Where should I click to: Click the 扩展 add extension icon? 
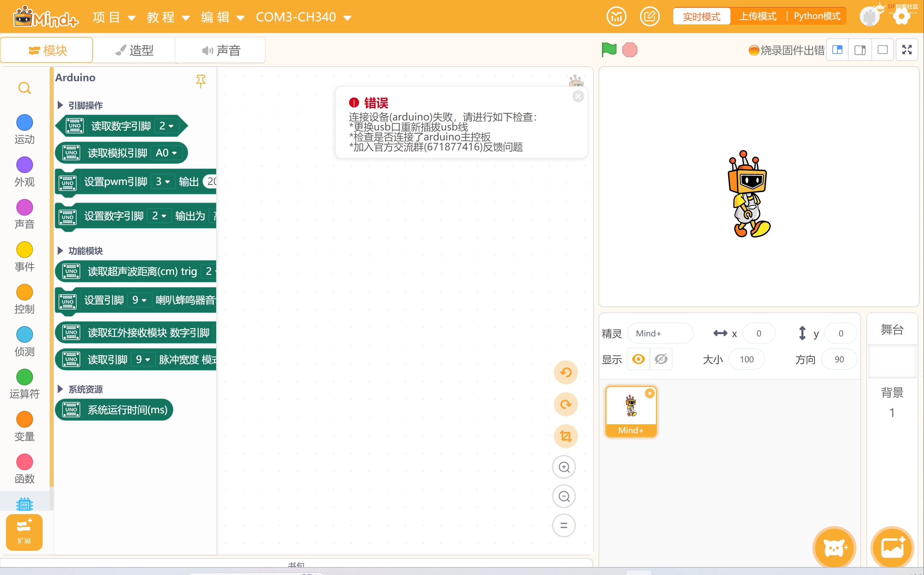(x=24, y=532)
